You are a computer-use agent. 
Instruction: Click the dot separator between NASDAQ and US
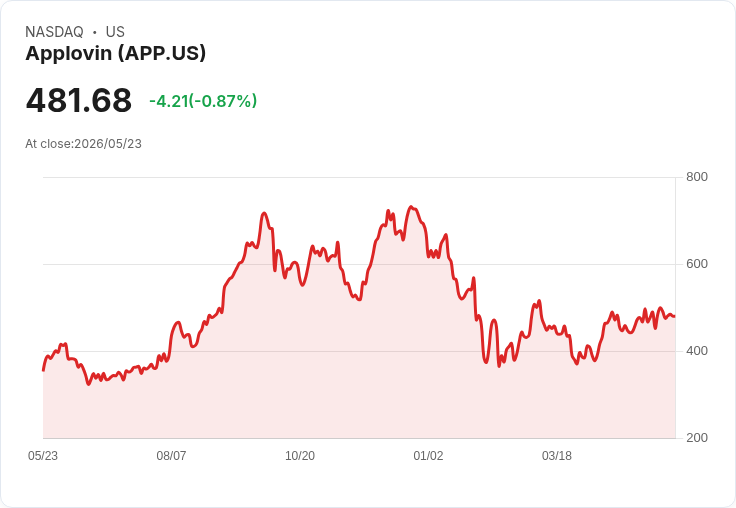coord(95,32)
